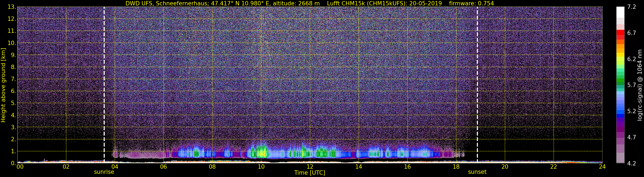Click the 'firmware: 0.754' text in the title

pyautogui.click(x=471, y=3)
